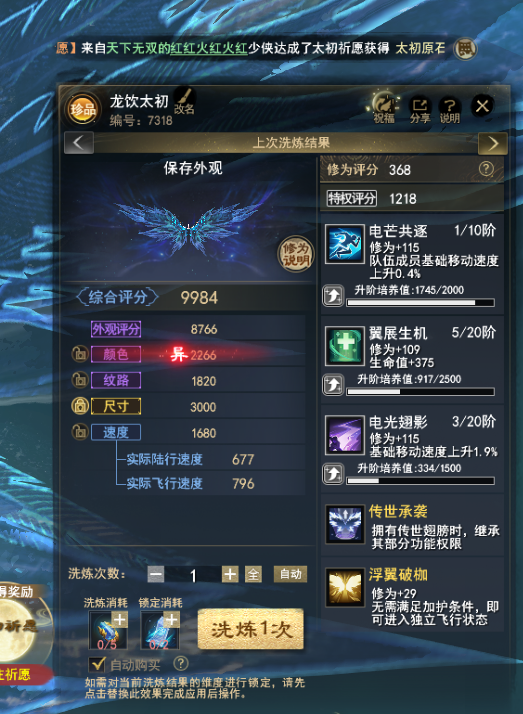The image size is (523, 714).
Task: Upgrade 电芒共逐 skill with arrow icon
Action: [333, 296]
